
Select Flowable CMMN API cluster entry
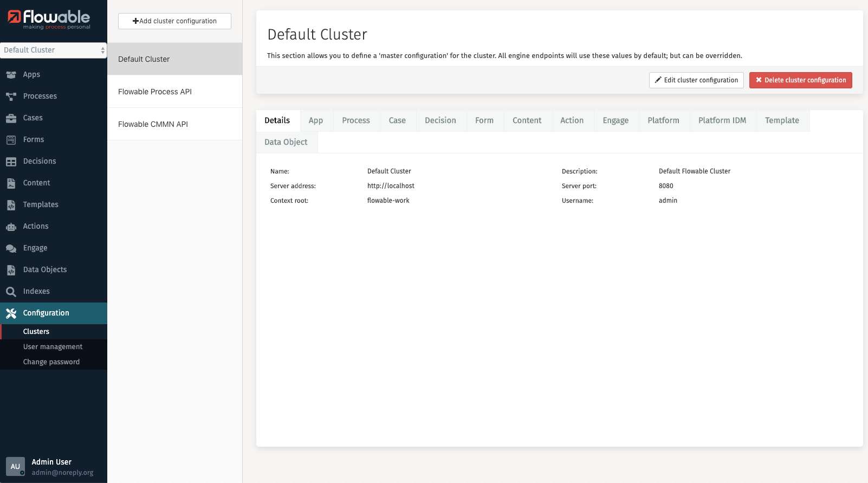153,124
